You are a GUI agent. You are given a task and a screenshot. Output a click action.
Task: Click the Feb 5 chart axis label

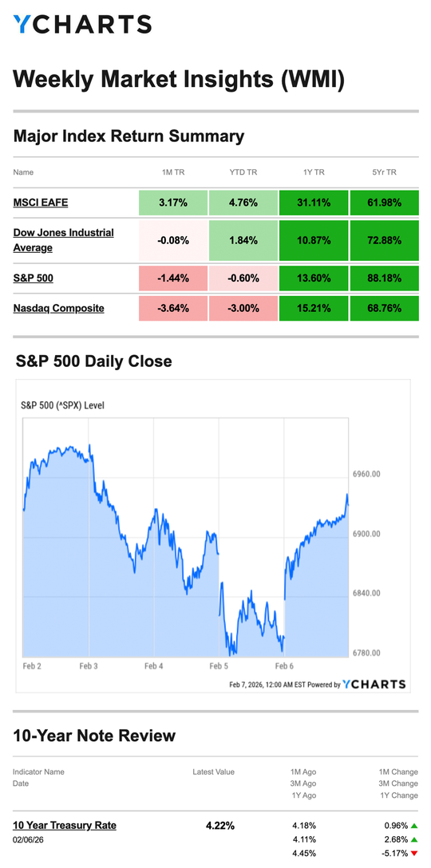click(x=219, y=666)
